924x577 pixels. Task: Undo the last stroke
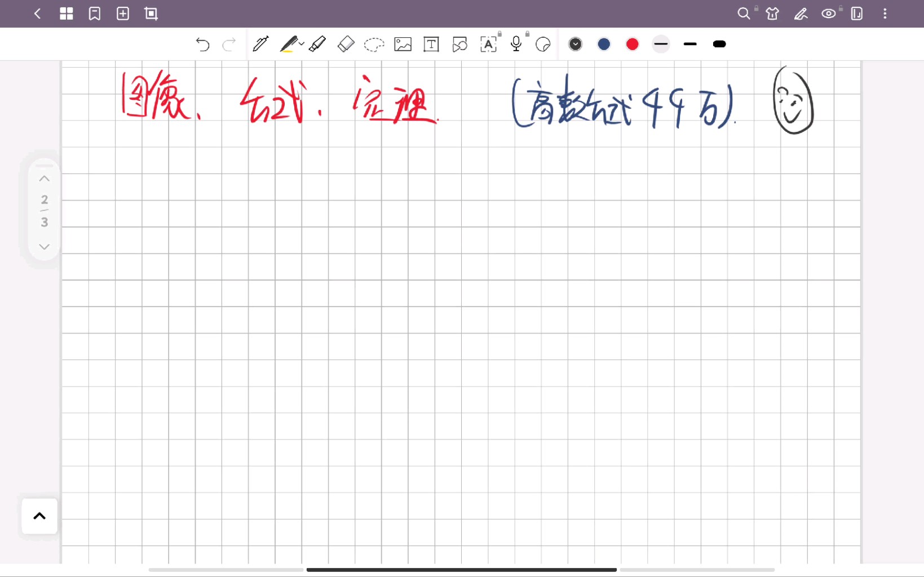coord(202,44)
